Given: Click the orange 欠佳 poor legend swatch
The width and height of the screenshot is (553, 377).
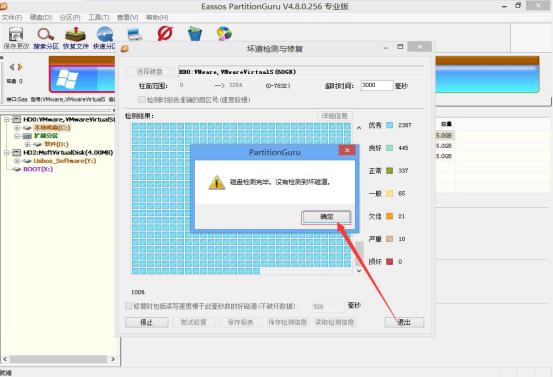Looking at the screenshot, I should [x=390, y=216].
